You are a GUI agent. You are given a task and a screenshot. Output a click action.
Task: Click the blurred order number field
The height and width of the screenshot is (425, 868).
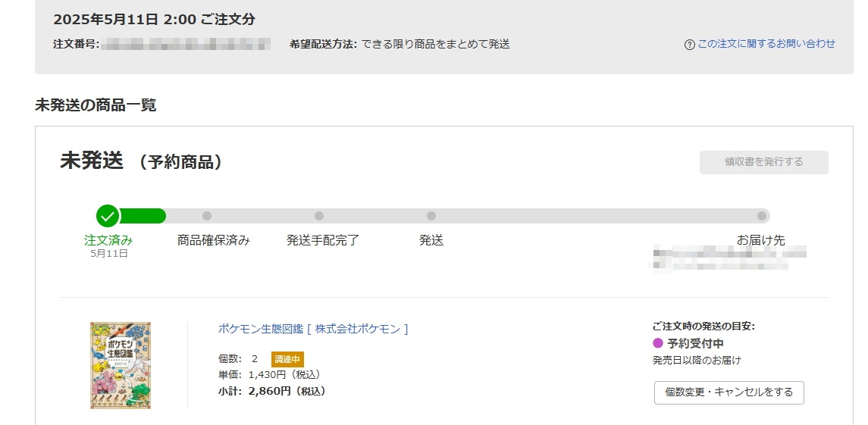tap(186, 44)
